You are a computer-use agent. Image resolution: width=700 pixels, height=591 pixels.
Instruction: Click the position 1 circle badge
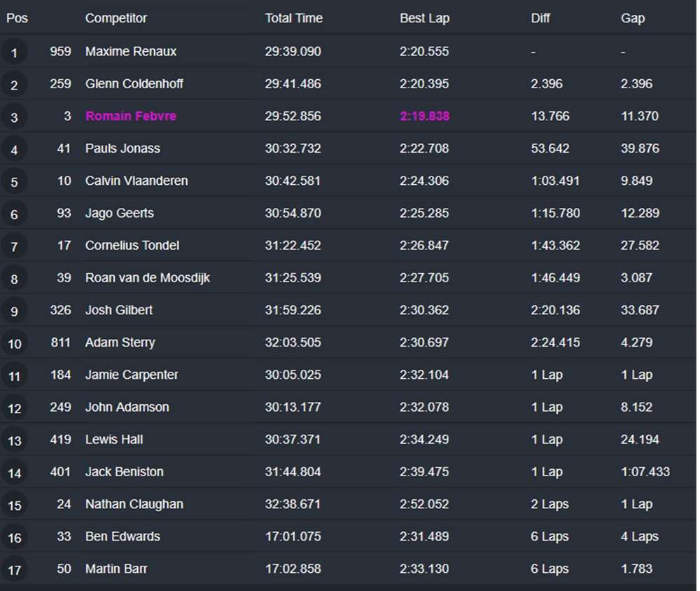(x=14, y=53)
